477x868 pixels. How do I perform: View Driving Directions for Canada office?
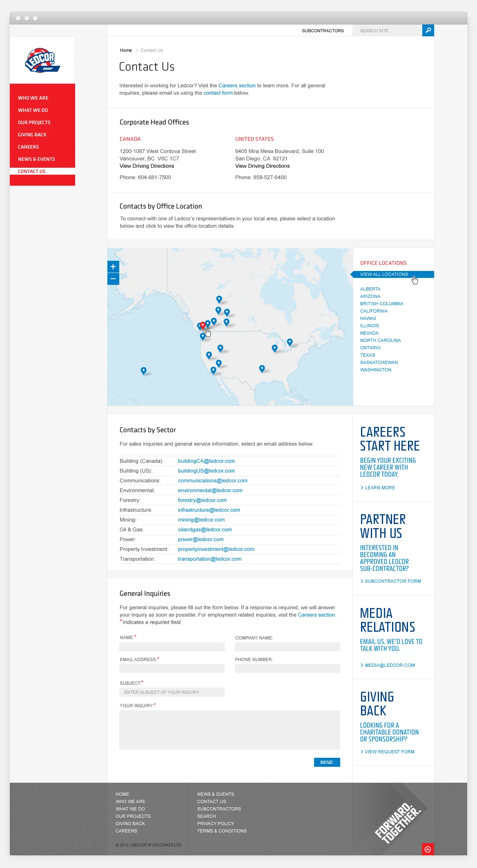[147, 166]
